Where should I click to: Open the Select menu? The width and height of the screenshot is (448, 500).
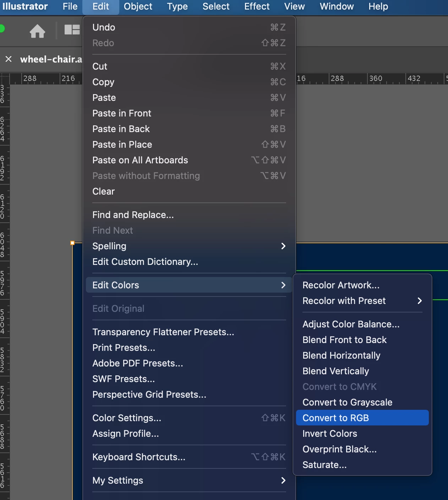click(216, 6)
